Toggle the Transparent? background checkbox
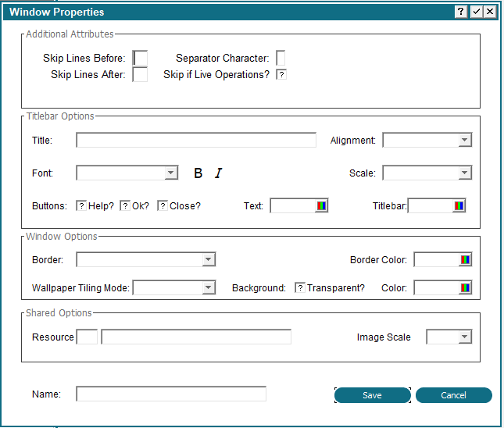504x428 pixels. (x=300, y=287)
